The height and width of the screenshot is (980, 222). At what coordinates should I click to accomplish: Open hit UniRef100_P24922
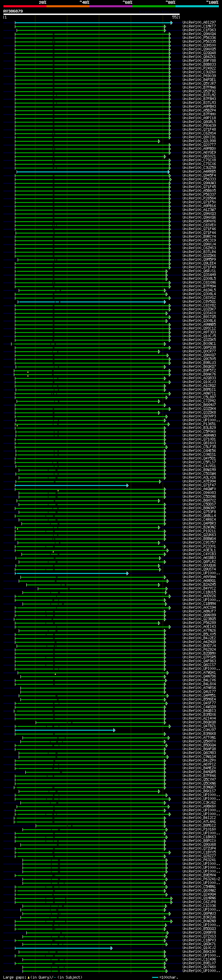point(199,68)
